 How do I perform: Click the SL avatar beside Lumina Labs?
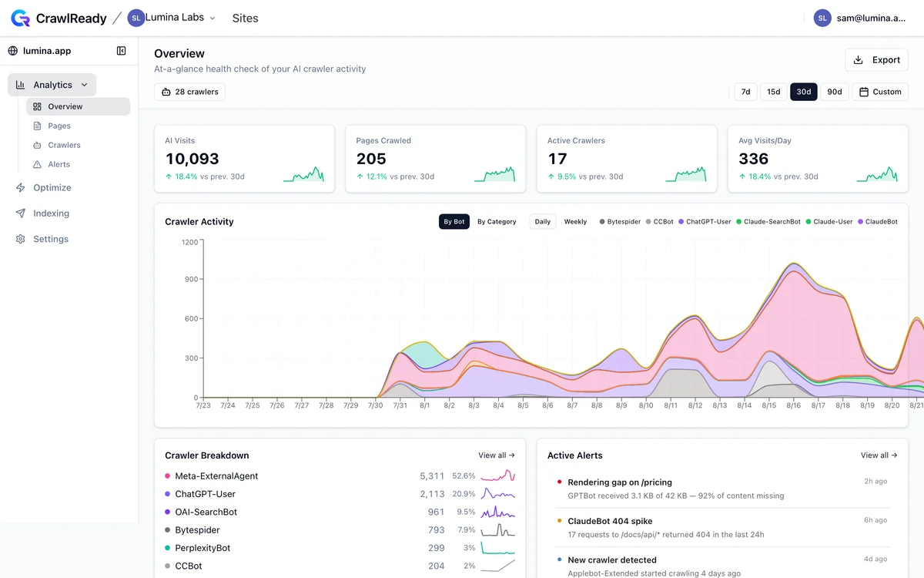[136, 18]
